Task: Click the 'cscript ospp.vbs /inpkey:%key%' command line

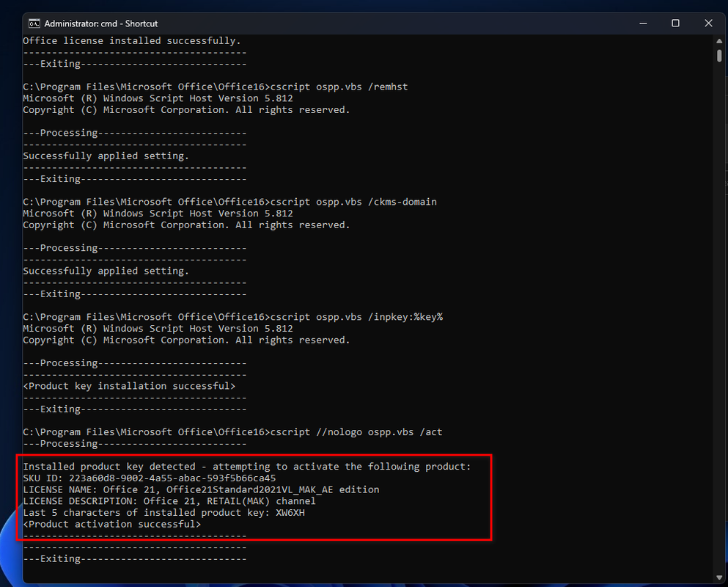Action: [232, 317]
